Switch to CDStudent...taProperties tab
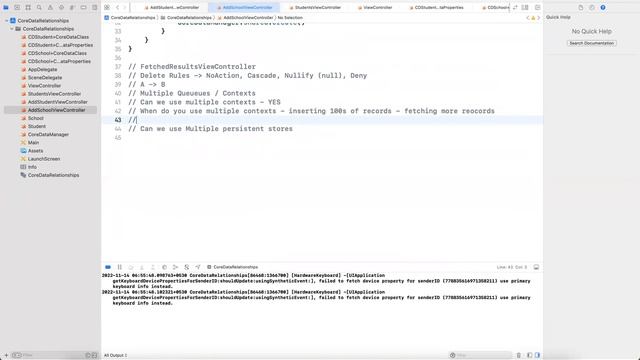Viewport: 640px width, 360px height. (436, 7)
